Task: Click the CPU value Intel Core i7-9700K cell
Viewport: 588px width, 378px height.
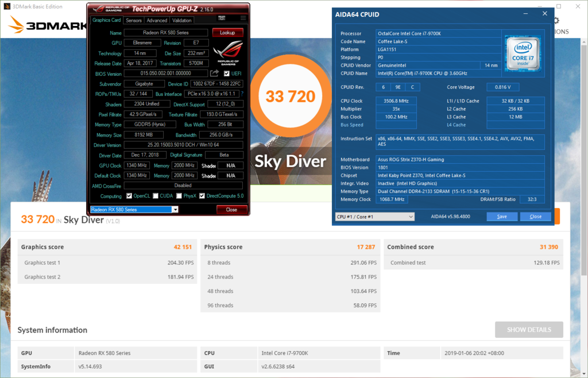Action: coord(319,353)
